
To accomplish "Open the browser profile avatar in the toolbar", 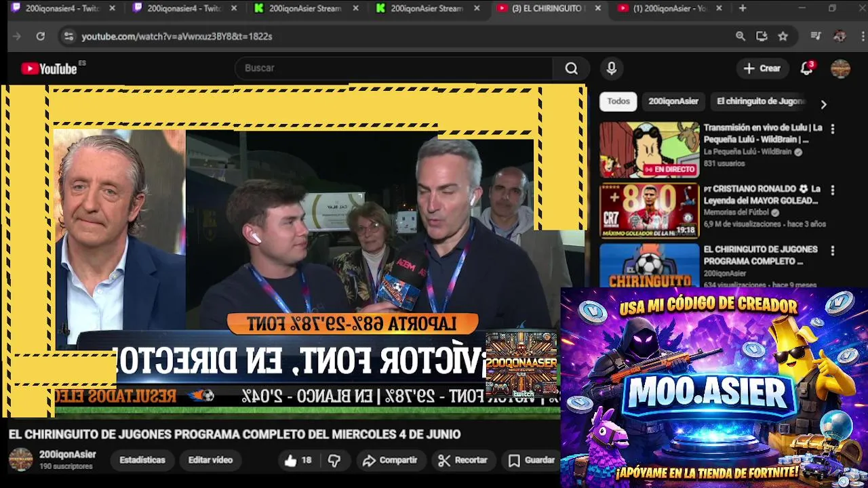I will [x=840, y=37].
